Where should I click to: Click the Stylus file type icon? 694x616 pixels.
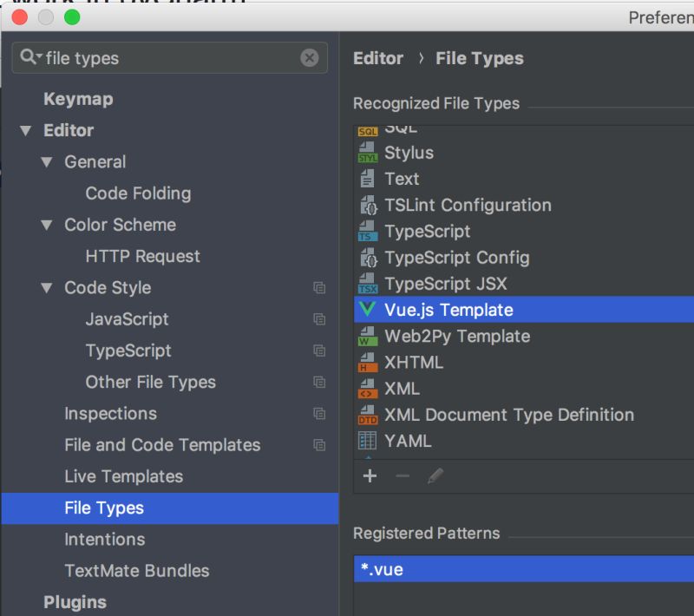tap(369, 153)
